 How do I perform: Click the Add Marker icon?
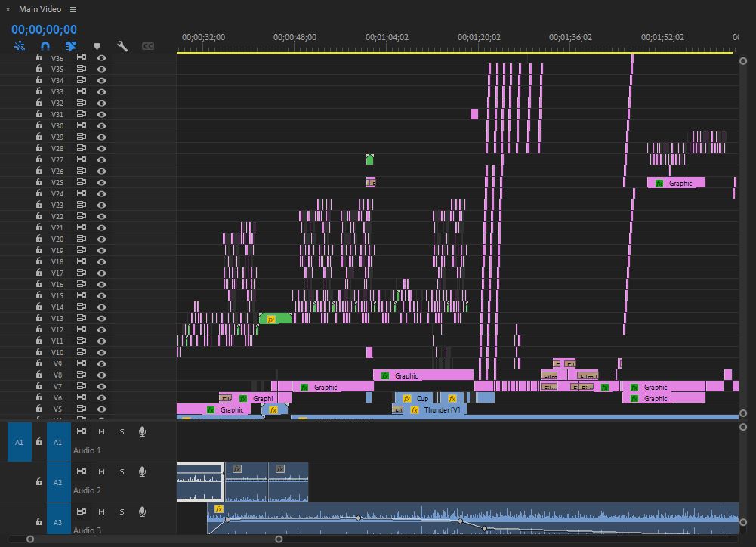(97, 47)
